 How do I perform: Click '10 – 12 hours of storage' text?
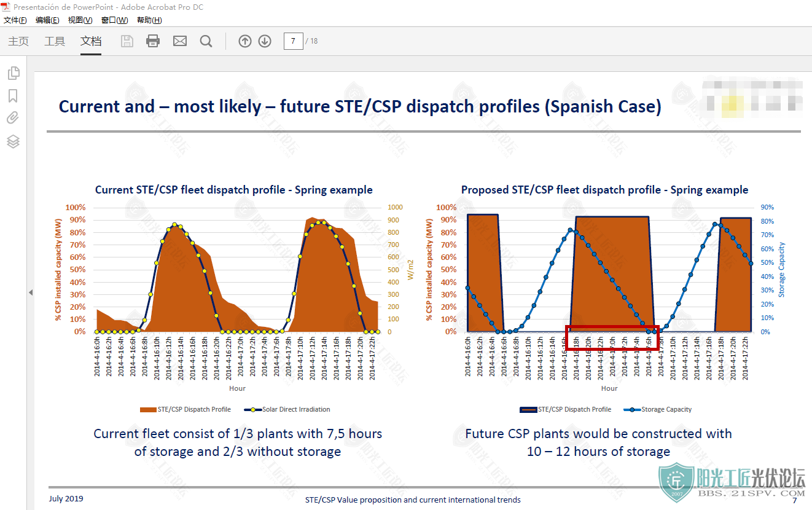[x=598, y=452]
